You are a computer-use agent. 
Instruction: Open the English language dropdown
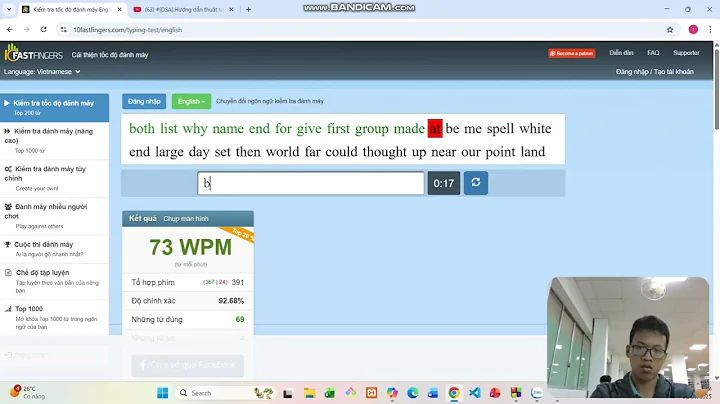[191, 101]
